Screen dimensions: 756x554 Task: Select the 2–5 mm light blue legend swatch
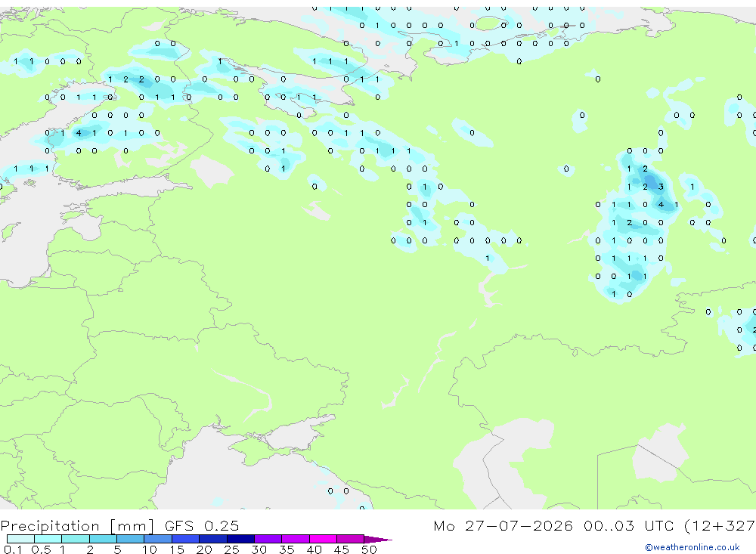[x=103, y=539]
